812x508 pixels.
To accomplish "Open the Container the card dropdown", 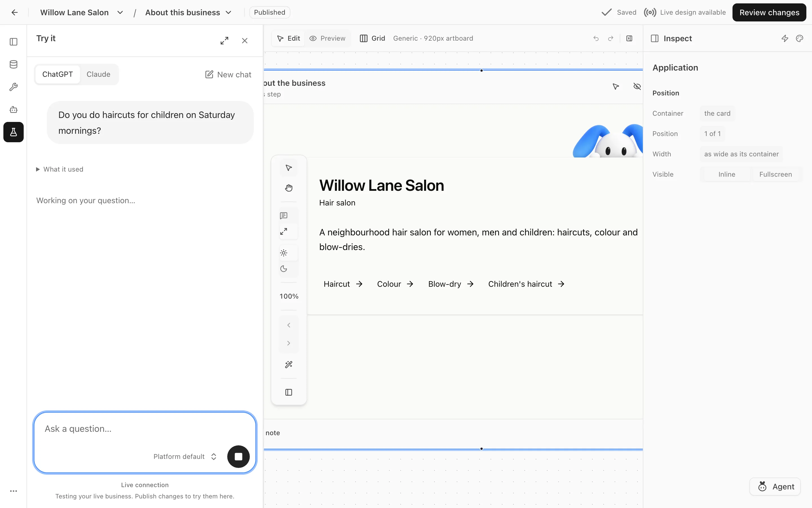I will coord(717,113).
